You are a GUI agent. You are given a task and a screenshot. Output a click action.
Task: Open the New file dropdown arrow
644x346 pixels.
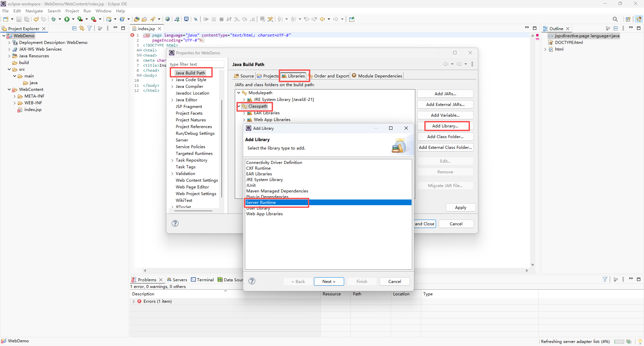pos(12,19)
